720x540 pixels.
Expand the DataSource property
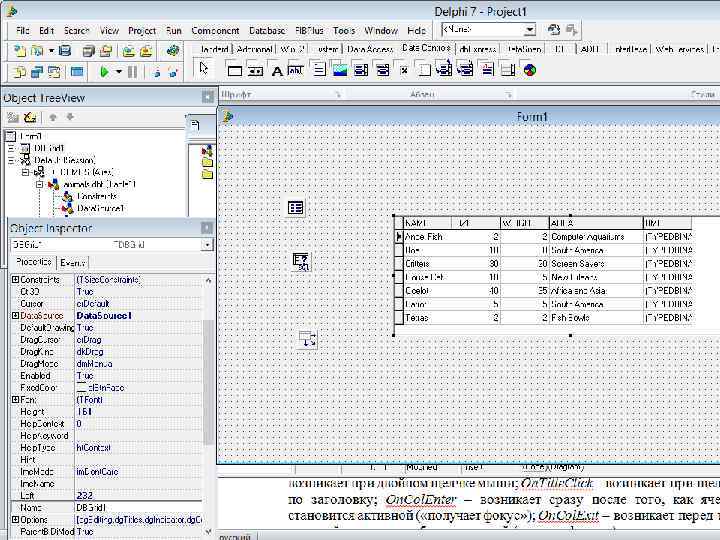click(15, 315)
